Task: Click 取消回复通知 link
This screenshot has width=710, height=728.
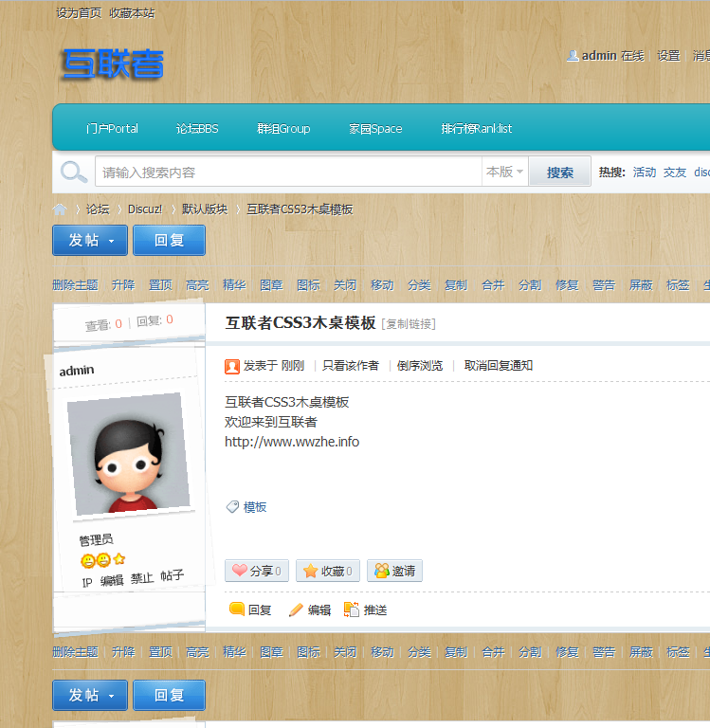Action: coord(499,366)
